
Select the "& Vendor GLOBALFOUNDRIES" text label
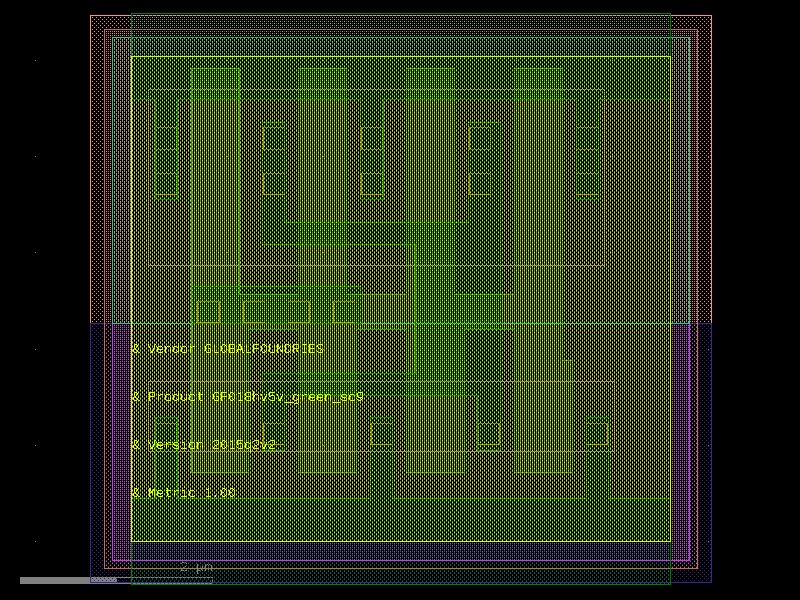pyautogui.click(x=228, y=348)
